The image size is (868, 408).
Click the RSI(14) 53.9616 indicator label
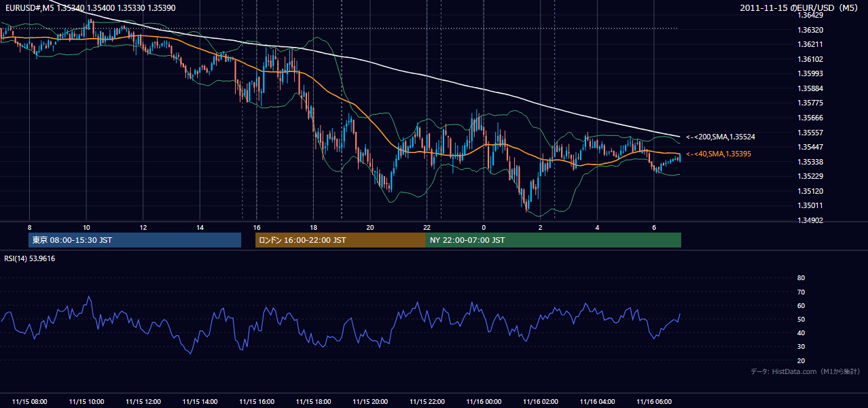click(x=30, y=258)
